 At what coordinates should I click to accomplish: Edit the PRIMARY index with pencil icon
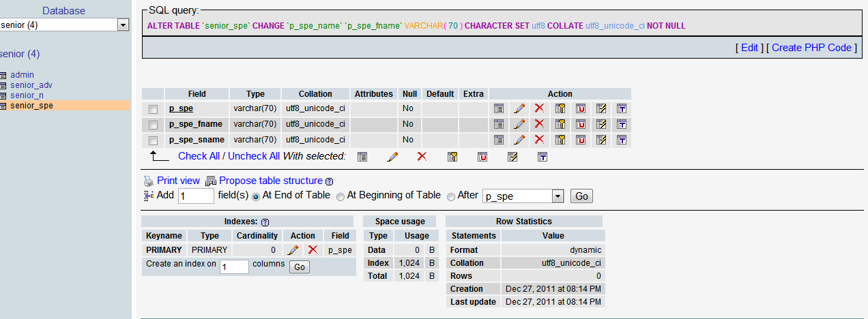(x=293, y=250)
